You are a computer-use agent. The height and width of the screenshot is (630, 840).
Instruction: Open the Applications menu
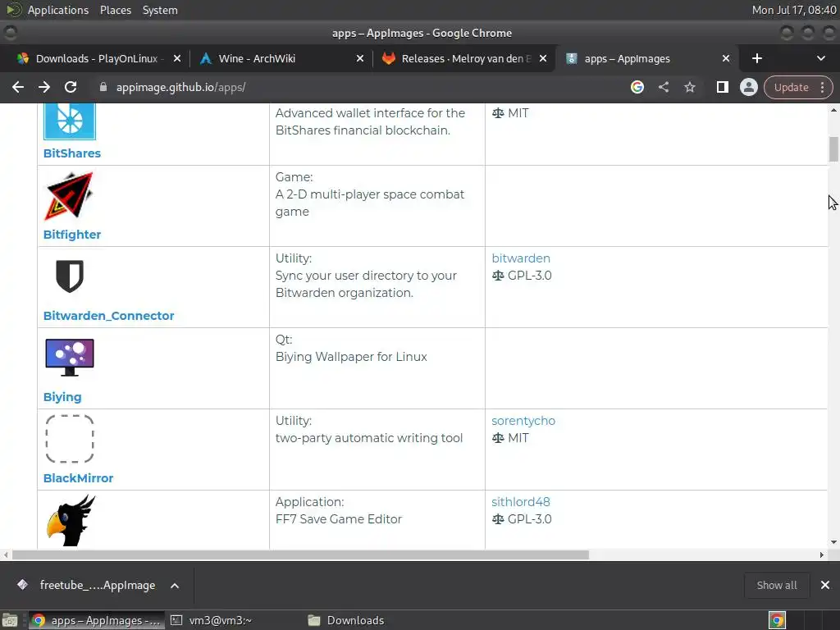click(x=58, y=10)
